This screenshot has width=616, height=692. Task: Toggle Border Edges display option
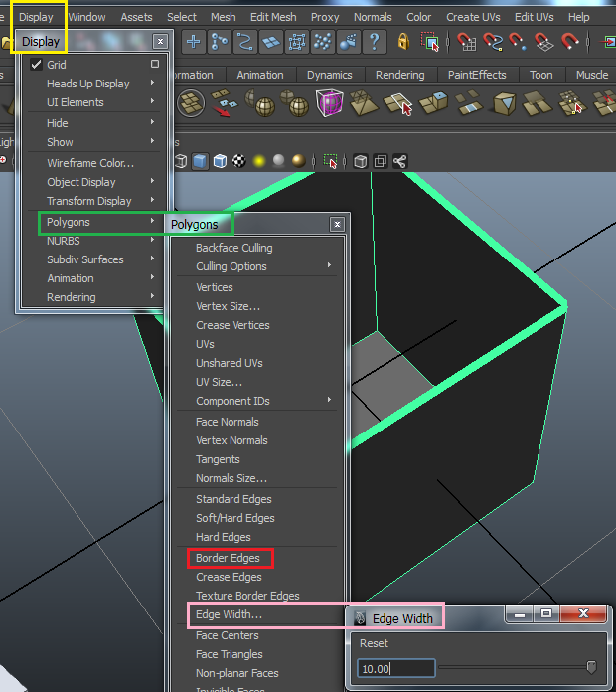pos(228,558)
